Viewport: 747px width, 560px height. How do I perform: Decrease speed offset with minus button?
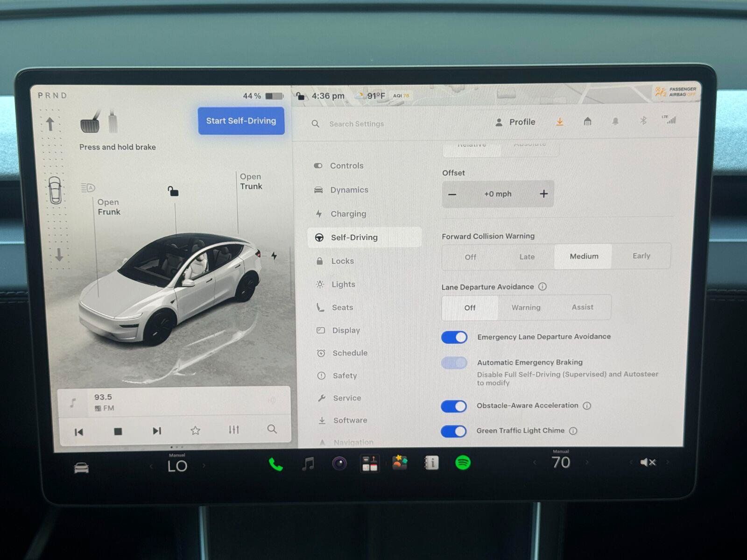452,194
